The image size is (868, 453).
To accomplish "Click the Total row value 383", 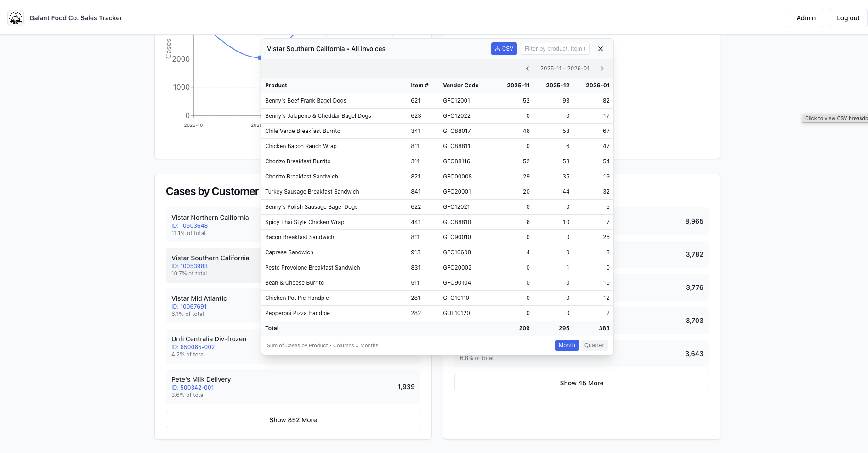I will click(x=604, y=328).
